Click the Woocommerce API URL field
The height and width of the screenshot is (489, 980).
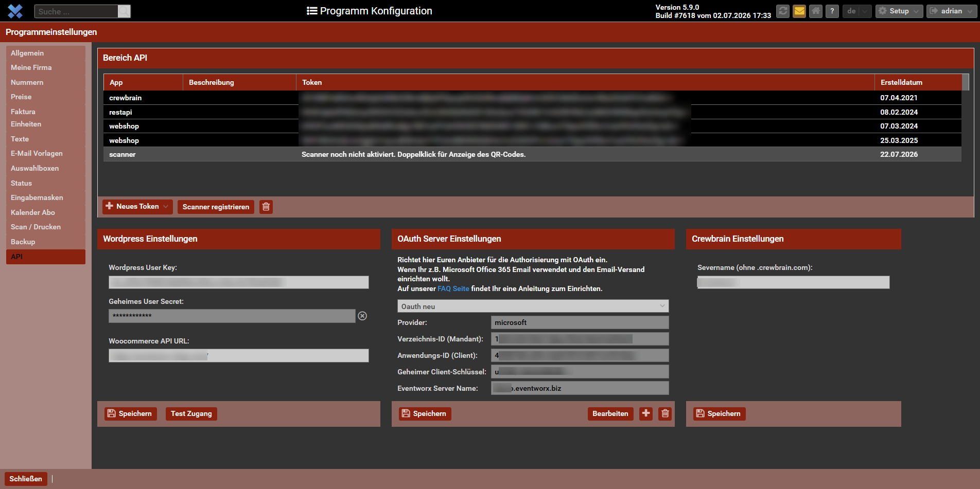(x=238, y=355)
